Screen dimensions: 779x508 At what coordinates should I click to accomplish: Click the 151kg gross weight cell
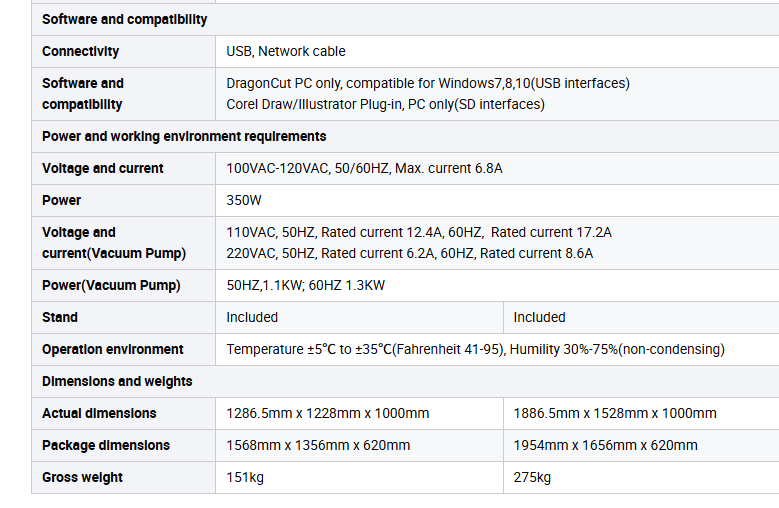point(359,477)
